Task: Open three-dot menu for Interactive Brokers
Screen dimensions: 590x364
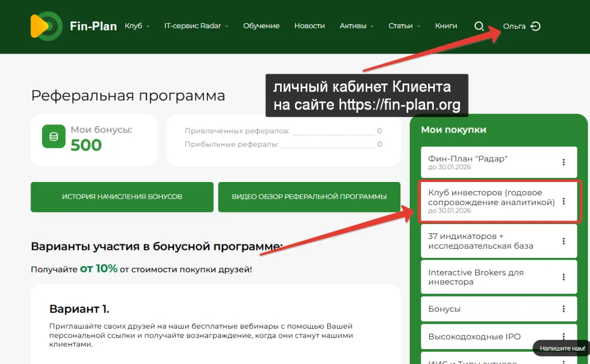Action: (563, 277)
